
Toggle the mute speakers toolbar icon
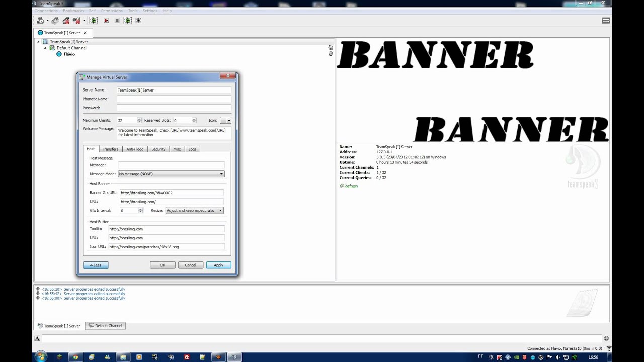[x=76, y=21]
